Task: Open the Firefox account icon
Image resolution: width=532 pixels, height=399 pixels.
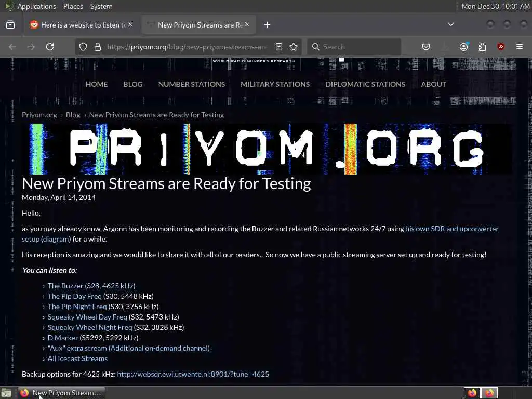Action: tap(464, 47)
